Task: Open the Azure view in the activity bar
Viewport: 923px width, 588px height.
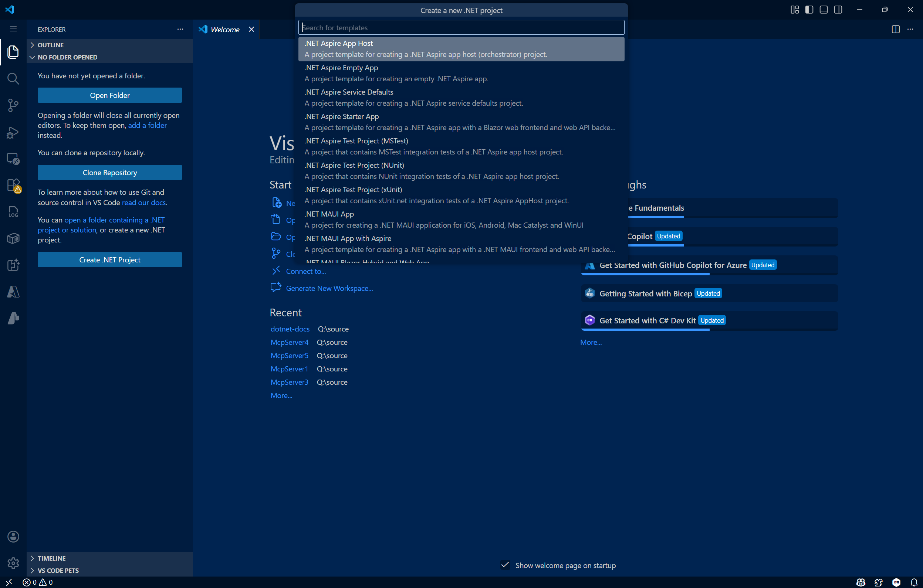Action: tap(13, 292)
